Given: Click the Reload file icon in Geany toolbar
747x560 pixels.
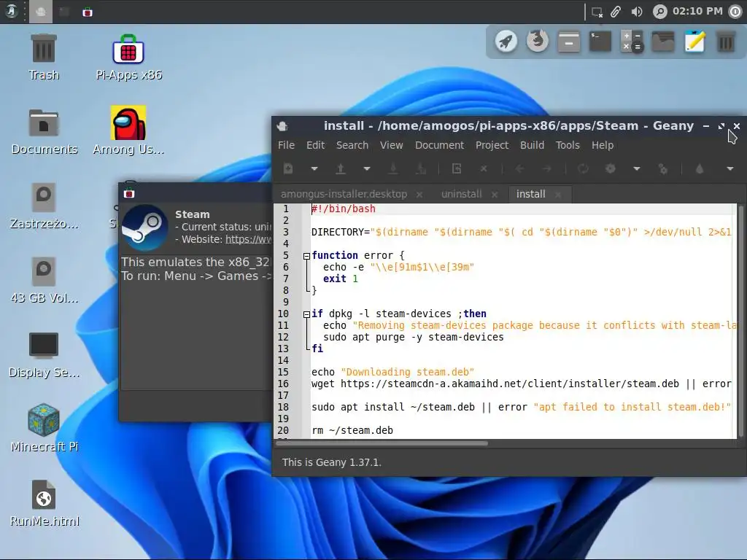Looking at the screenshot, I should coord(457,168).
